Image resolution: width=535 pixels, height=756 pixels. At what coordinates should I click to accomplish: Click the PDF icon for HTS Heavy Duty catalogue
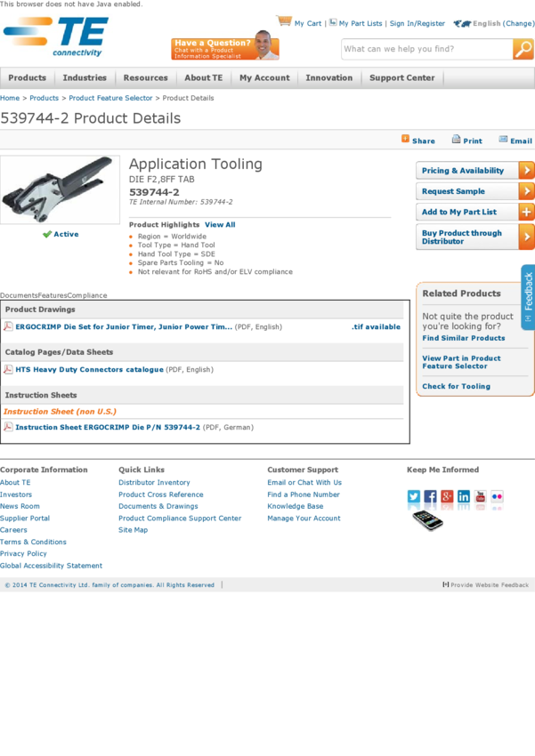8,369
